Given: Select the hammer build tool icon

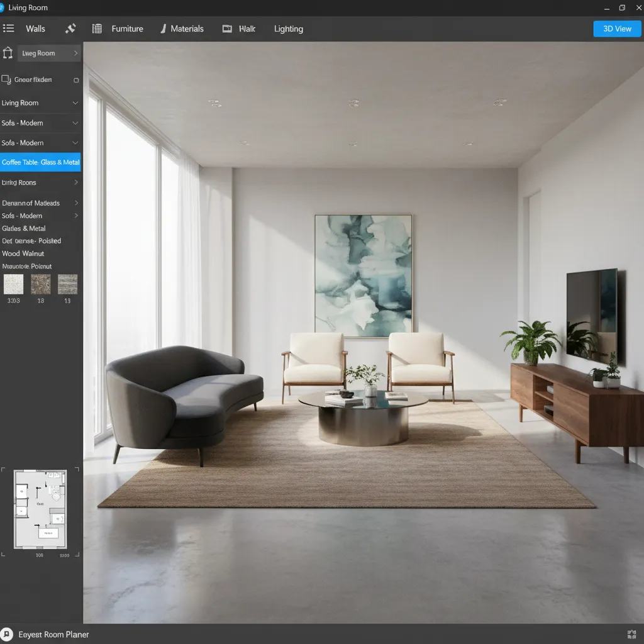Looking at the screenshot, I should (70, 28).
